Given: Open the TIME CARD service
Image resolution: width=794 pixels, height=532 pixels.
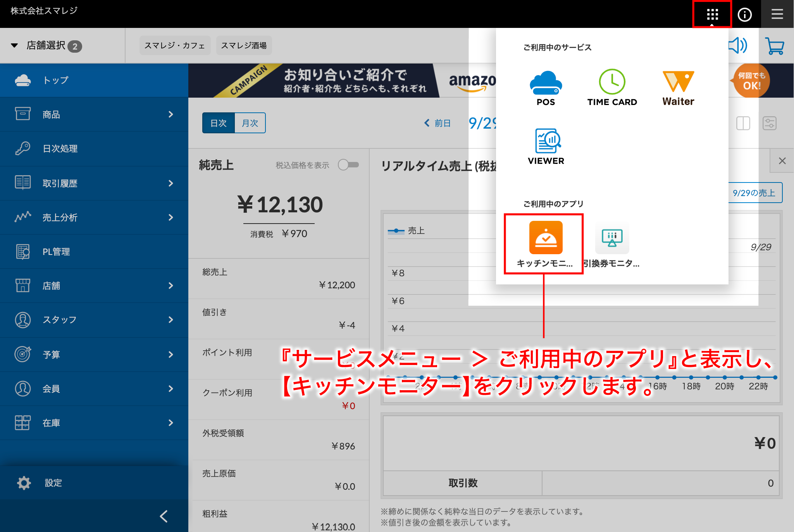Looking at the screenshot, I should click(612, 88).
